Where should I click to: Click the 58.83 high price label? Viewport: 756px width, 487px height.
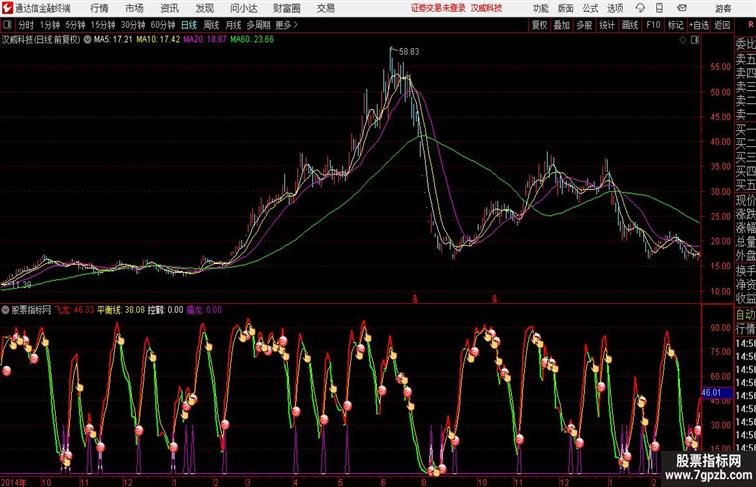point(409,52)
